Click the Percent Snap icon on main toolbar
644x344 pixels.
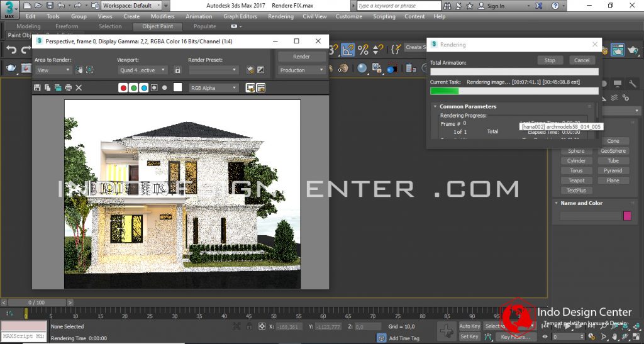pos(363,50)
